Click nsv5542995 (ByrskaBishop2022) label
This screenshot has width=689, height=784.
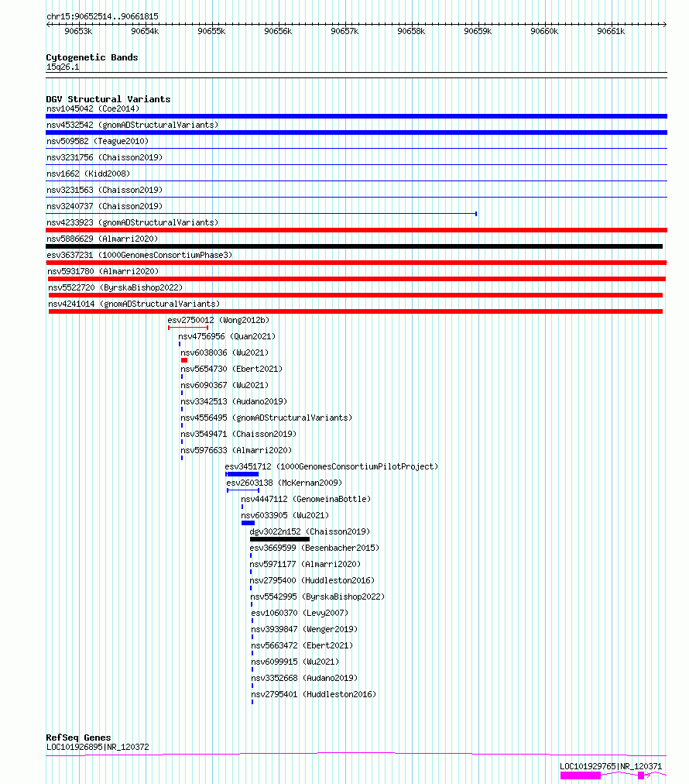(317, 597)
